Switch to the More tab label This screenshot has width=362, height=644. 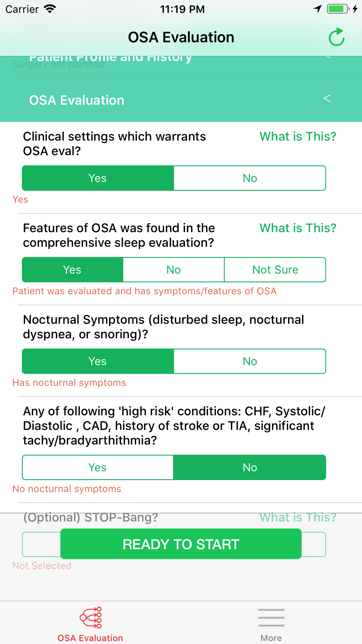point(271,638)
